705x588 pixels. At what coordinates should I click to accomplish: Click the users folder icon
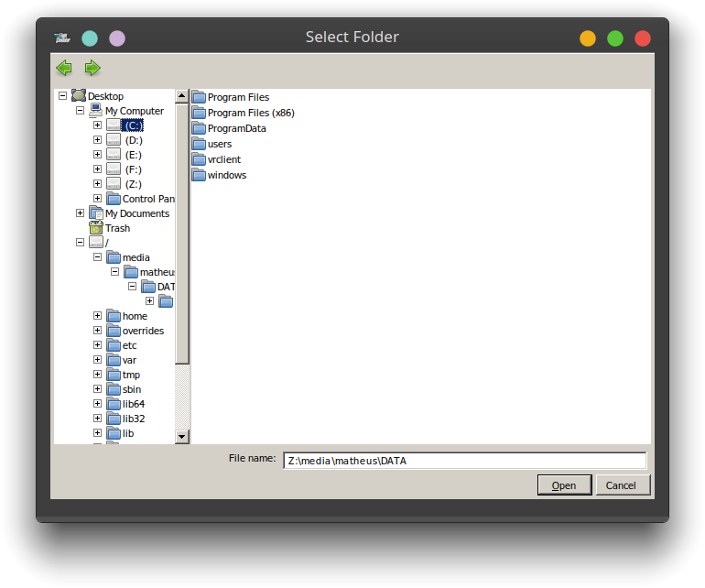tap(199, 144)
